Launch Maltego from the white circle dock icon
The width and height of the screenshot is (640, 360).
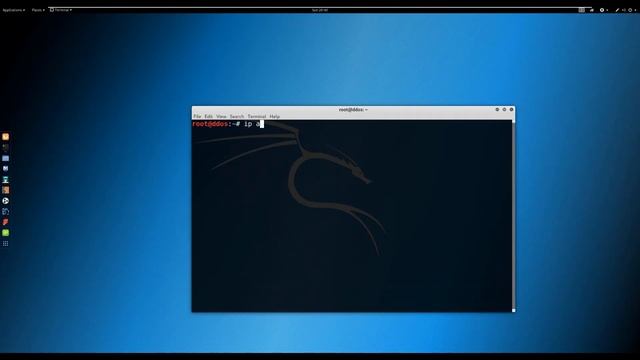tap(5, 201)
